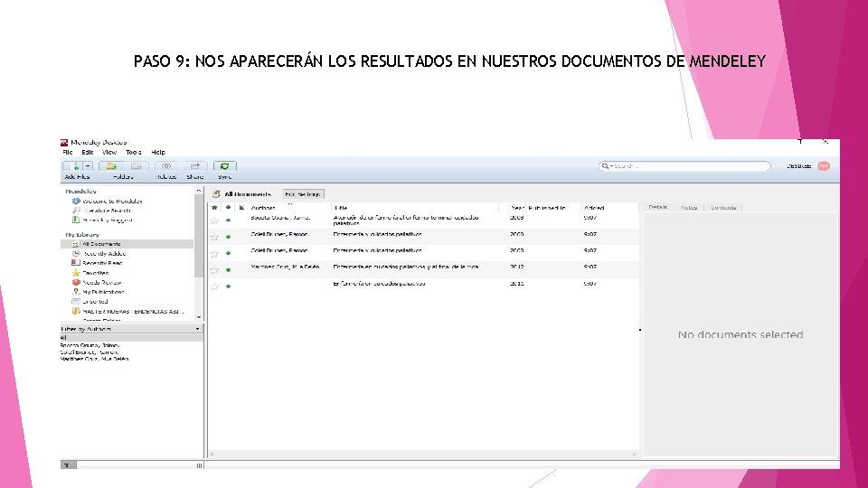Select Recently Added in My Library
The width and height of the screenshot is (868, 488).
coord(99,253)
